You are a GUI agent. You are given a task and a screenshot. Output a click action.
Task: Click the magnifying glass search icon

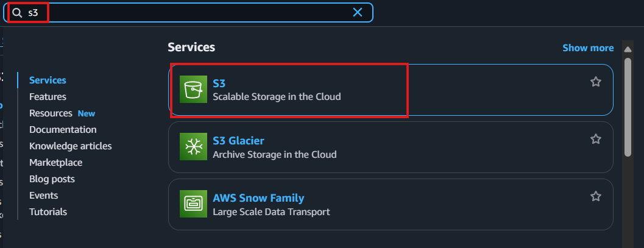(x=17, y=13)
